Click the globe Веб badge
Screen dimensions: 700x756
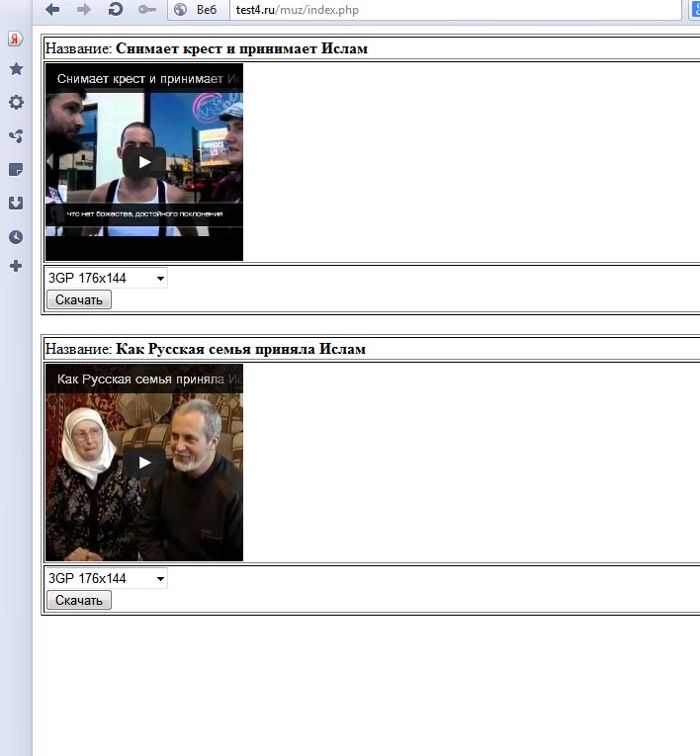pyautogui.click(x=199, y=10)
